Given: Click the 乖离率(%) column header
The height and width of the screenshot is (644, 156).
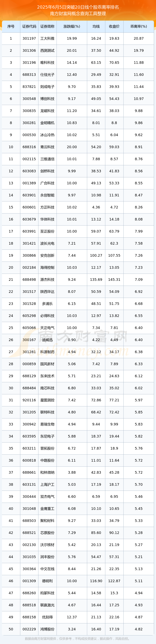Looking at the screenshot, I should coord(139,26).
